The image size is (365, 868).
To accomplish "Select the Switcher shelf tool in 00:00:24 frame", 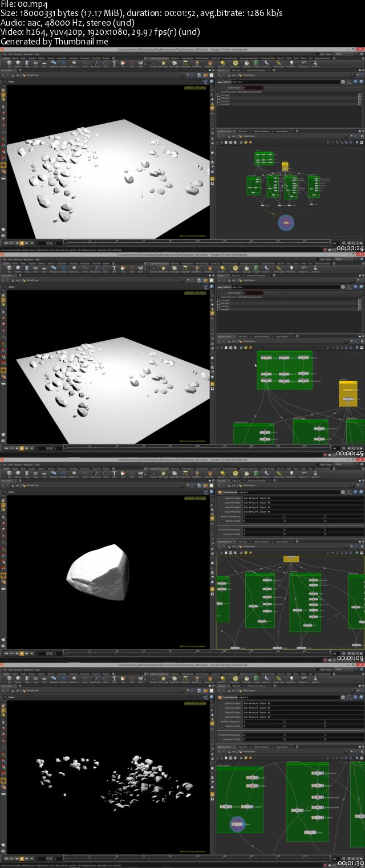I will (315, 63).
